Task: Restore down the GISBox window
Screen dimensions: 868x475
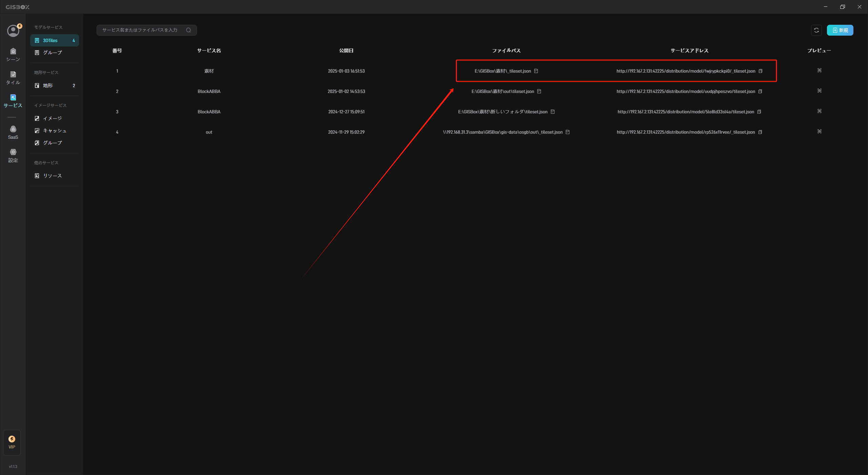Action: click(842, 7)
